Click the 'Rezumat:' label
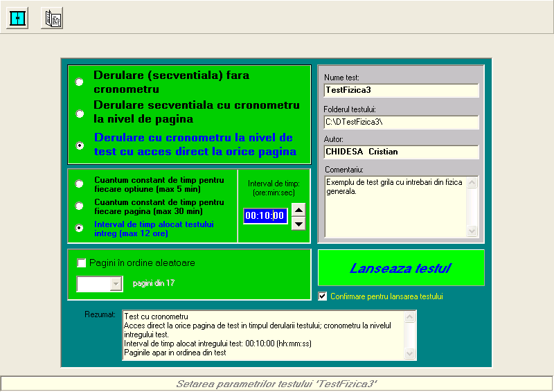The image size is (554, 392). (100, 314)
